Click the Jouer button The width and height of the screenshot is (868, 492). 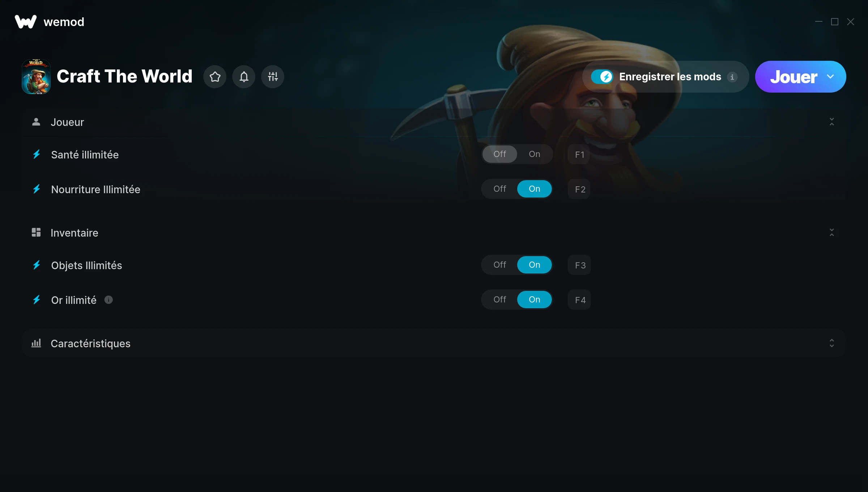793,77
